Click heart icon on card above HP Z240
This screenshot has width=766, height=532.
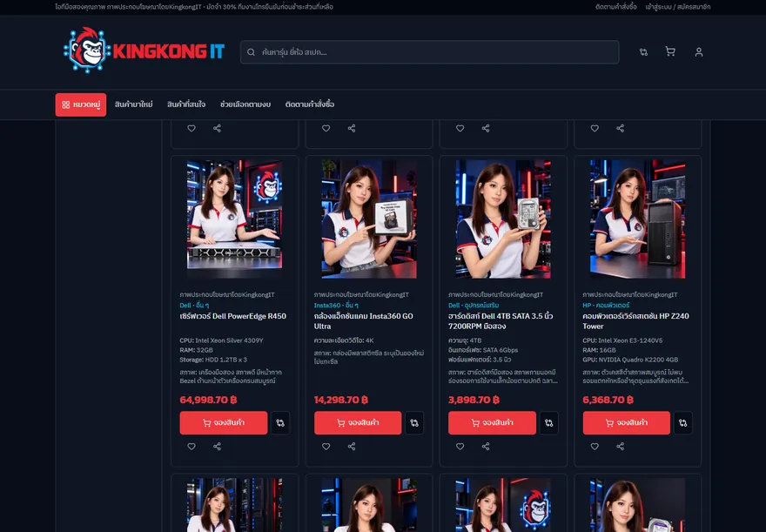point(595,128)
